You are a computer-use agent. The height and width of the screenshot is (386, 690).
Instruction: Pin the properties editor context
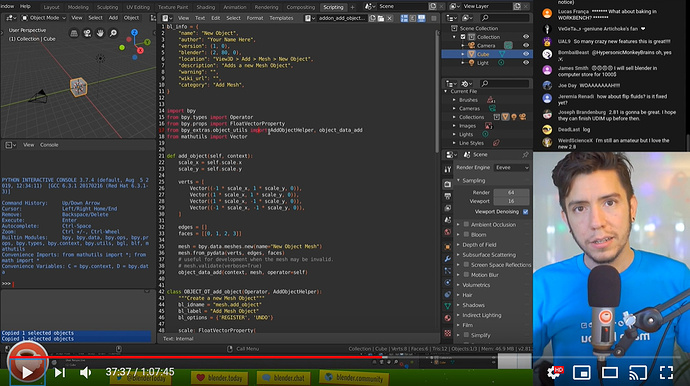click(x=525, y=154)
